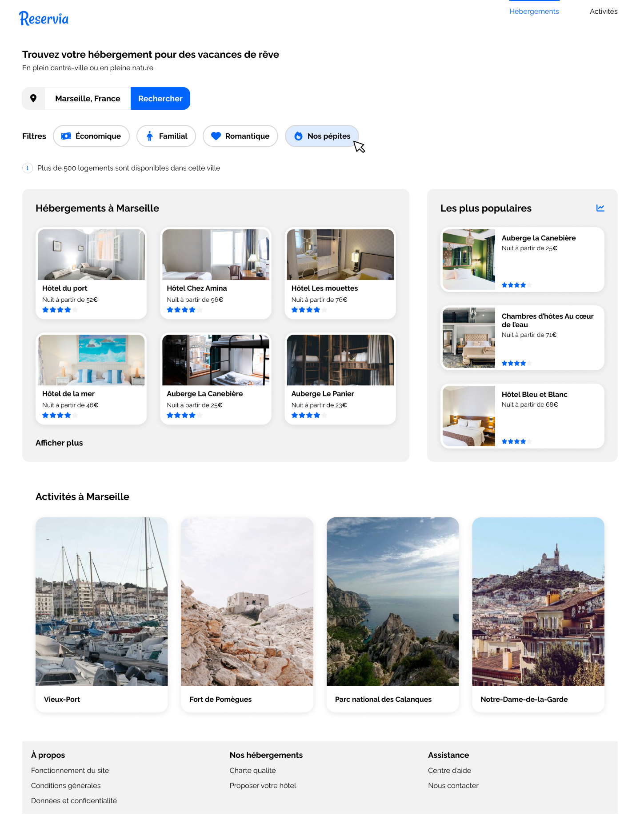Click the flame icon in Nos pépites
Screen dimensions: 640x840
[x=298, y=136]
